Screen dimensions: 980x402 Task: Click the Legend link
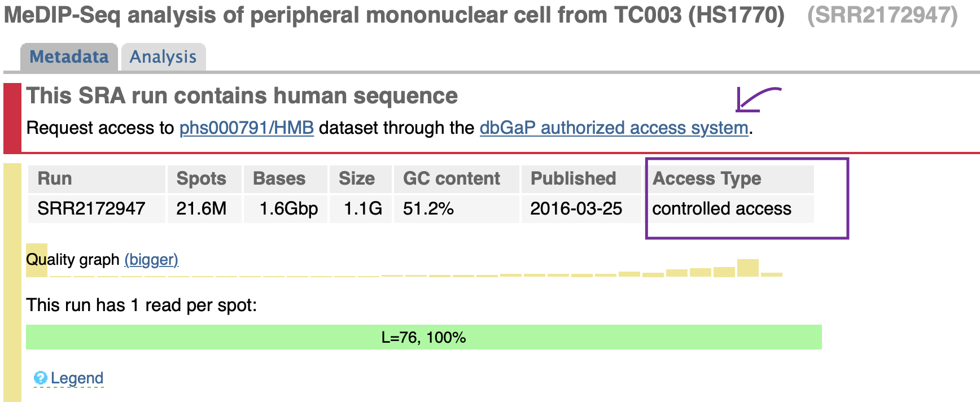[x=77, y=378]
